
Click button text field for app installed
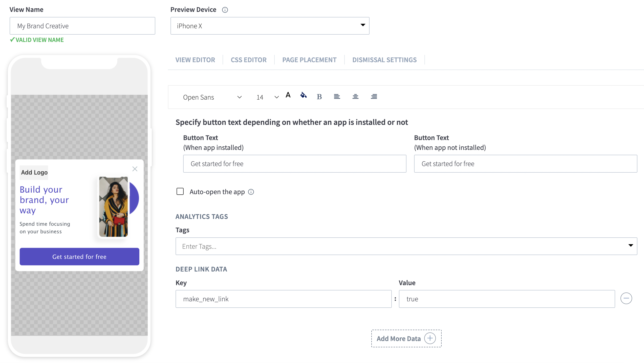[x=295, y=164]
